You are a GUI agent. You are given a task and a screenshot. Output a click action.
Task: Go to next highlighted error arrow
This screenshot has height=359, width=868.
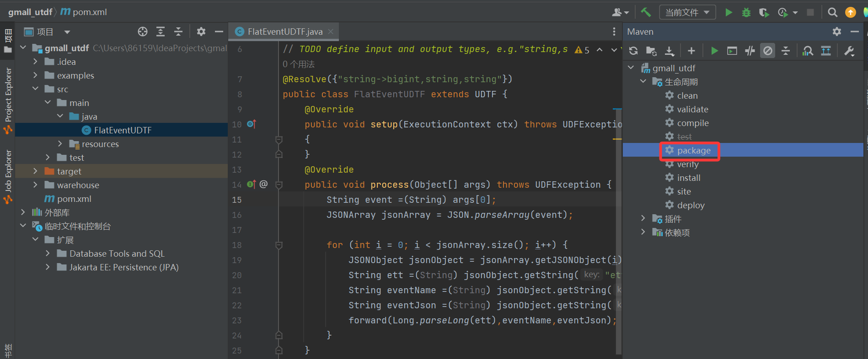click(x=614, y=49)
